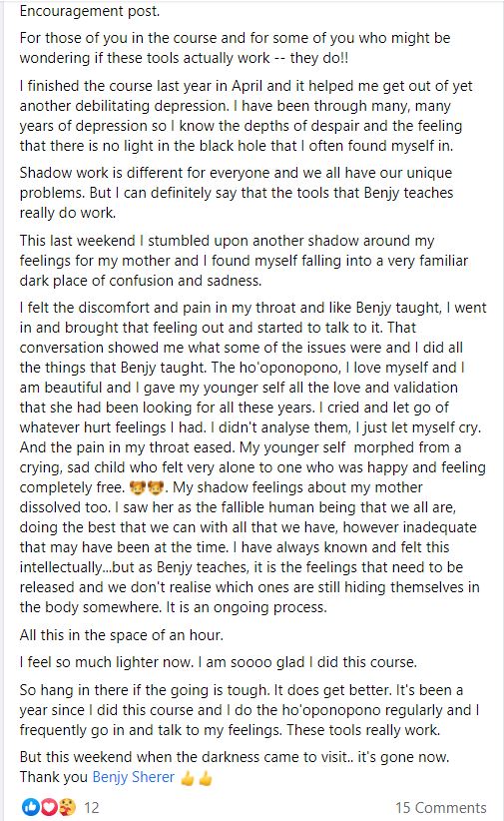The height and width of the screenshot is (821, 504).
Task: Open the tagged Benjy Sherer profile link
Action: [x=133, y=777]
